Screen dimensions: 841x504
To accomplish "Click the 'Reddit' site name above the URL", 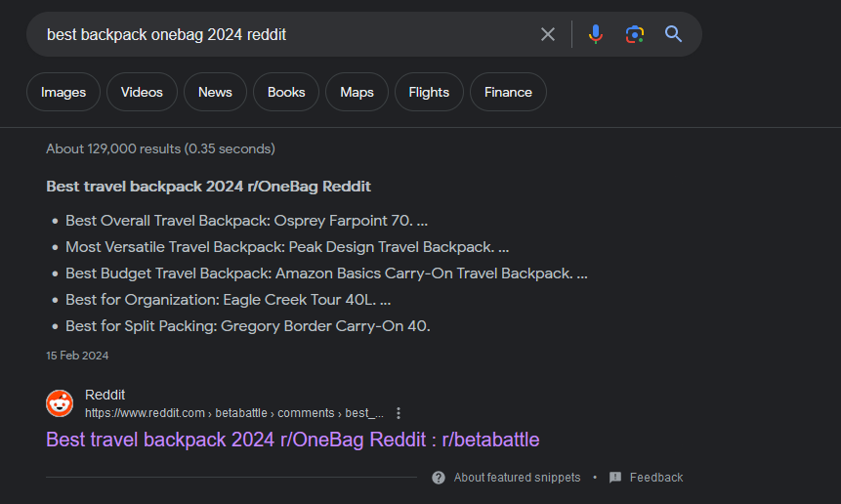I will [x=105, y=395].
